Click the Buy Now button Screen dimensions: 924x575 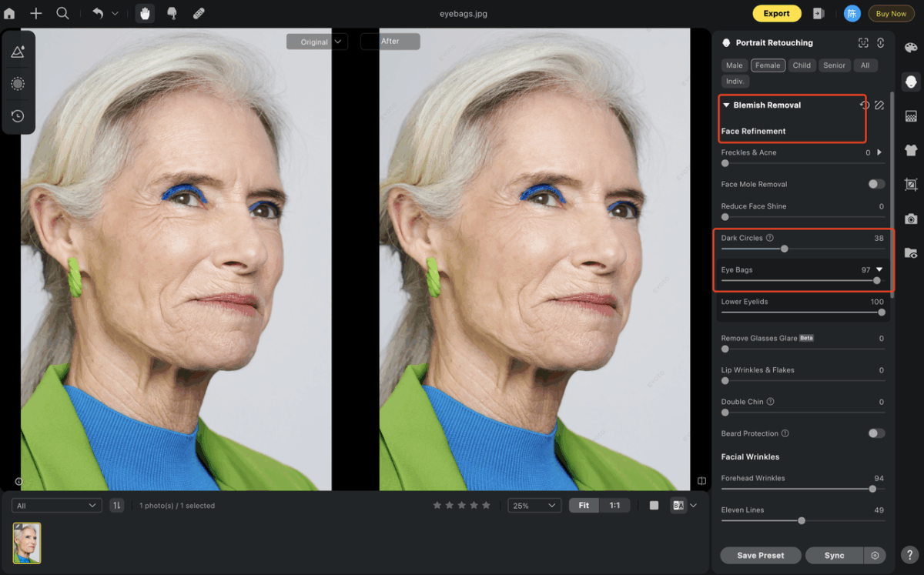[x=891, y=14]
